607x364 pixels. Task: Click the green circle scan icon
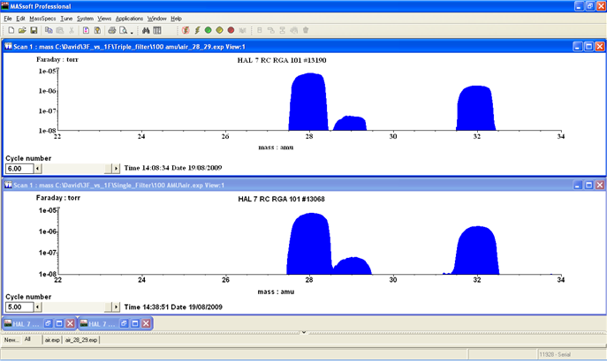(208, 30)
